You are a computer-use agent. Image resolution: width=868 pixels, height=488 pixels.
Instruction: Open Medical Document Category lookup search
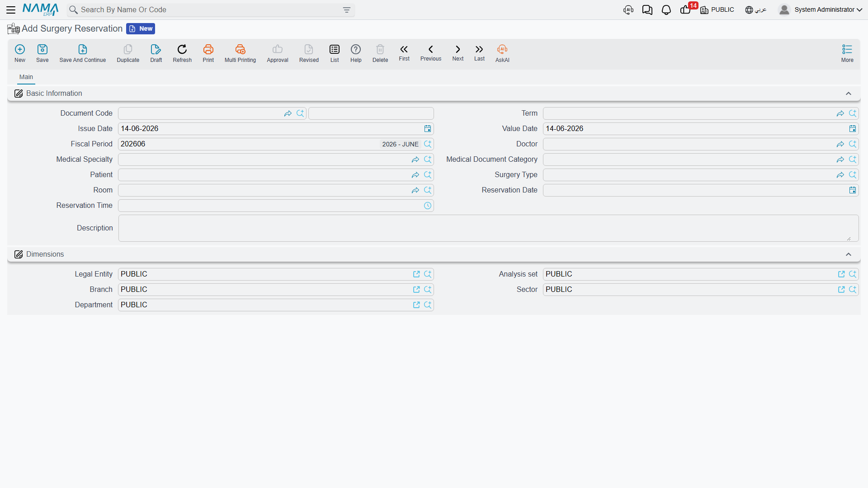click(853, 160)
